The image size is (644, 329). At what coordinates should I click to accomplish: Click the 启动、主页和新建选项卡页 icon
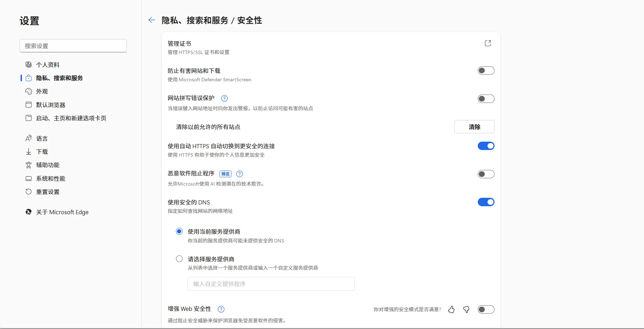(x=28, y=118)
